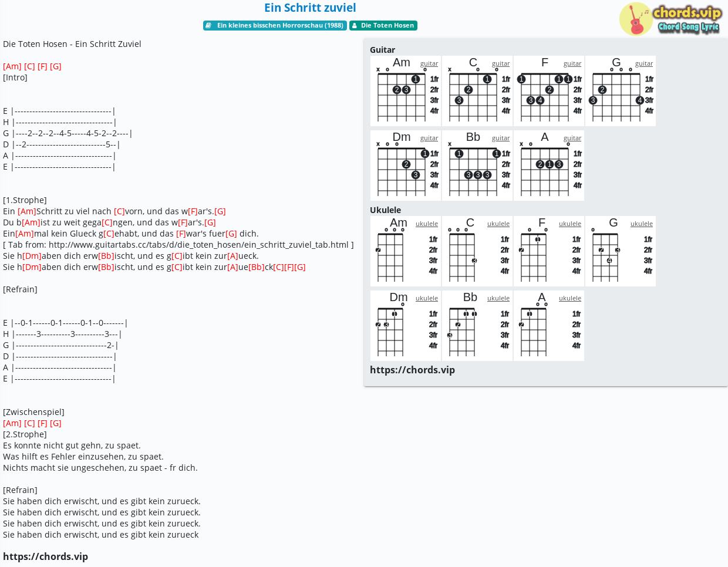Image resolution: width=728 pixels, height=567 pixels.
Task: Click the line 'Nichts macht sie ungeschehen, zu spaet - fr dich.'
Action: pyautogui.click(x=100, y=468)
